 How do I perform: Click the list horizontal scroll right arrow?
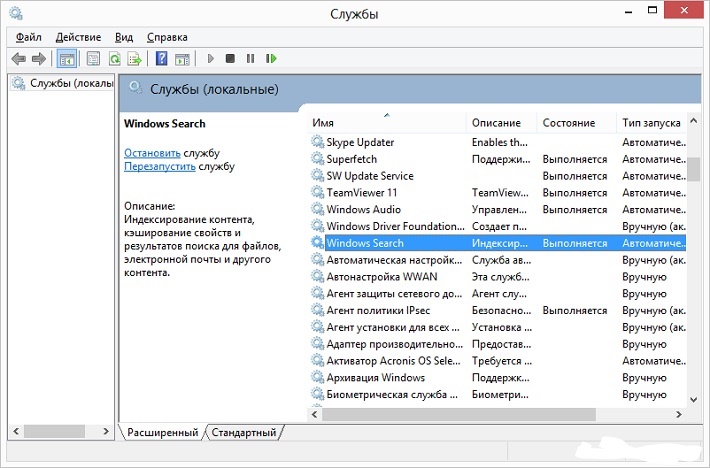coord(678,414)
